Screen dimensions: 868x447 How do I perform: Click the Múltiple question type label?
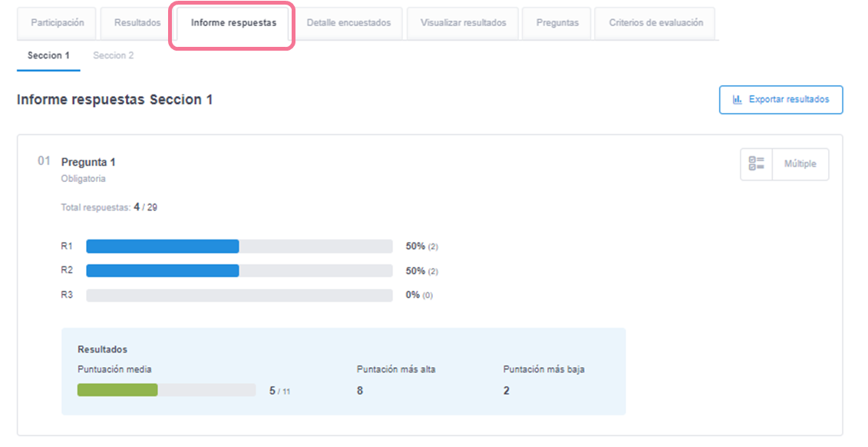coord(800,164)
